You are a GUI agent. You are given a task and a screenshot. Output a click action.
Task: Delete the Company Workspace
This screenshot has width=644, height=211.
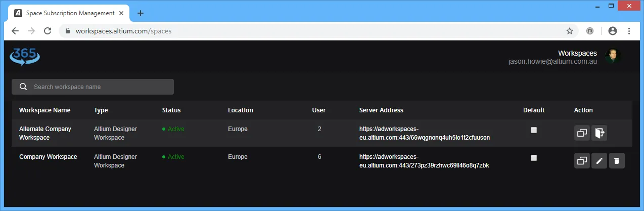pos(617,161)
